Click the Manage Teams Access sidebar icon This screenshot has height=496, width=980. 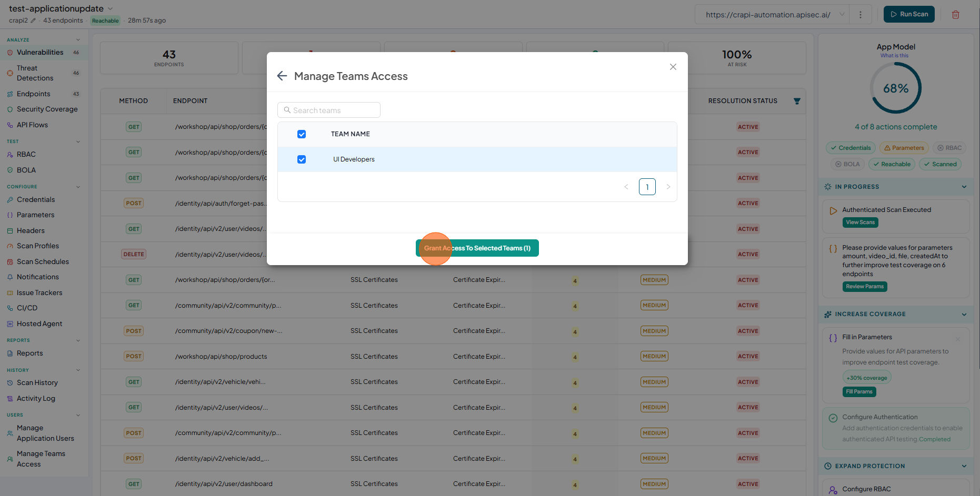pyautogui.click(x=10, y=459)
